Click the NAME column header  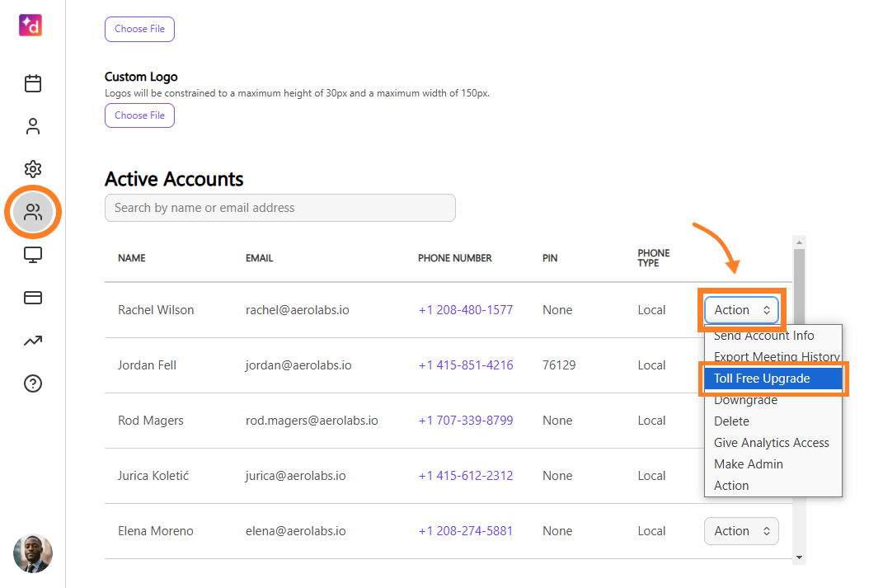pyautogui.click(x=132, y=258)
